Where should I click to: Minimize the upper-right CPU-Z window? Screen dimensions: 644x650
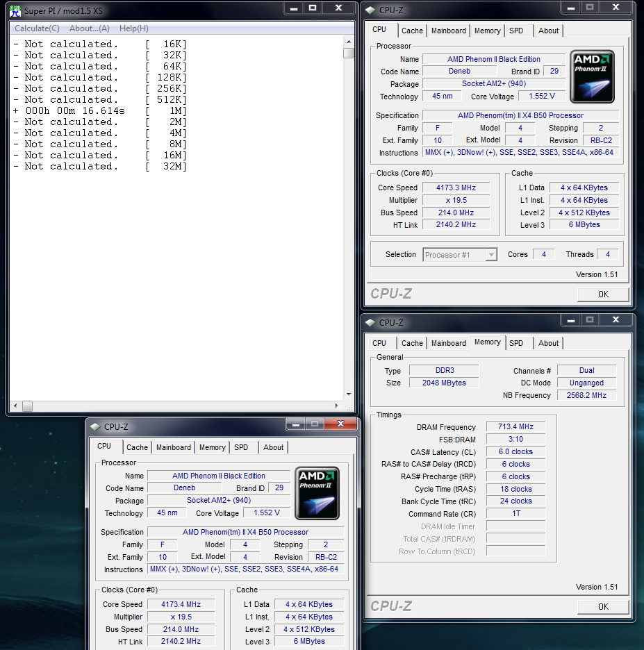tap(571, 8)
